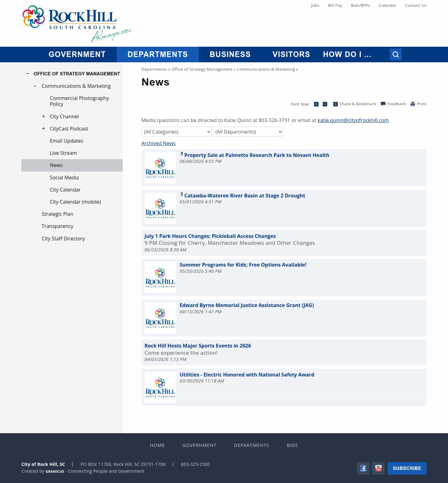Click the Share & Bookmark text
This screenshot has width=448, height=483.
pos(358,104)
